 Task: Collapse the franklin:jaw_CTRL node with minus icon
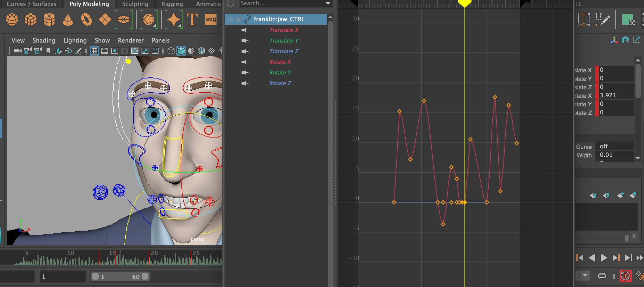click(x=230, y=19)
